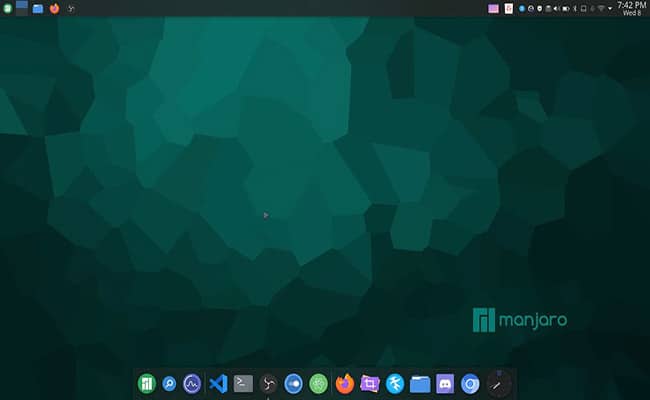Image resolution: width=650 pixels, height=400 pixels.
Task: Open the file manager from the top panel
Action: point(38,8)
